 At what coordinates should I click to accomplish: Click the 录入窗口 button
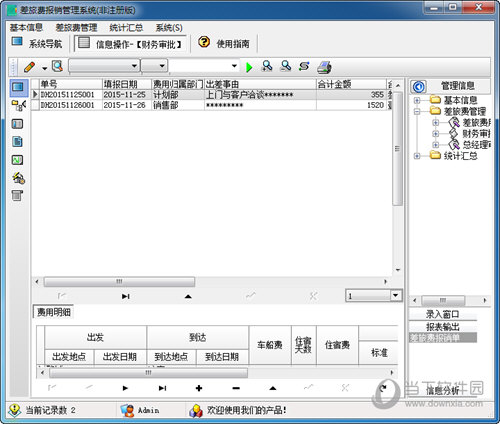tap(443, 314)
